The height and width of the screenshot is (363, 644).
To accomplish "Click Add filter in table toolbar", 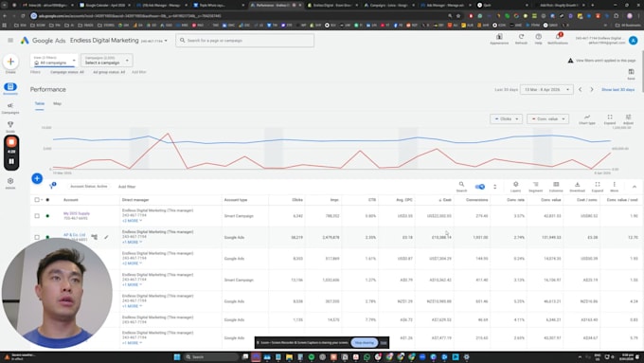I will point(127,187).
